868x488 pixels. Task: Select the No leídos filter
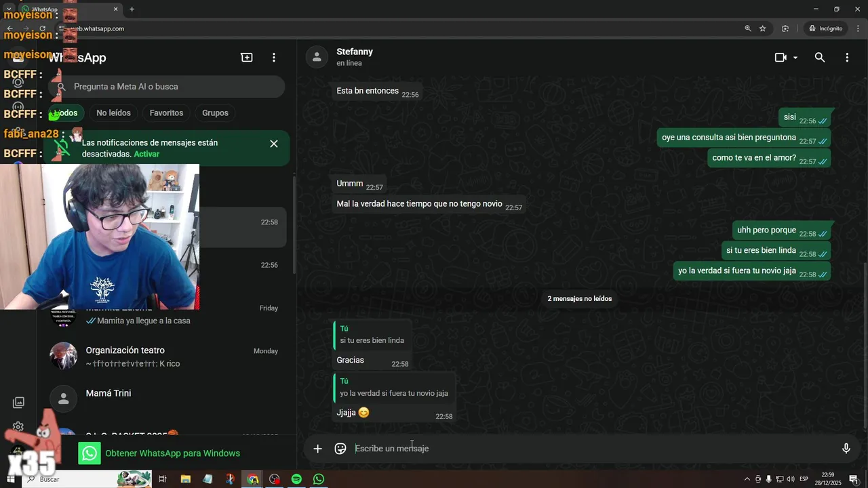(x=113, y=113)
